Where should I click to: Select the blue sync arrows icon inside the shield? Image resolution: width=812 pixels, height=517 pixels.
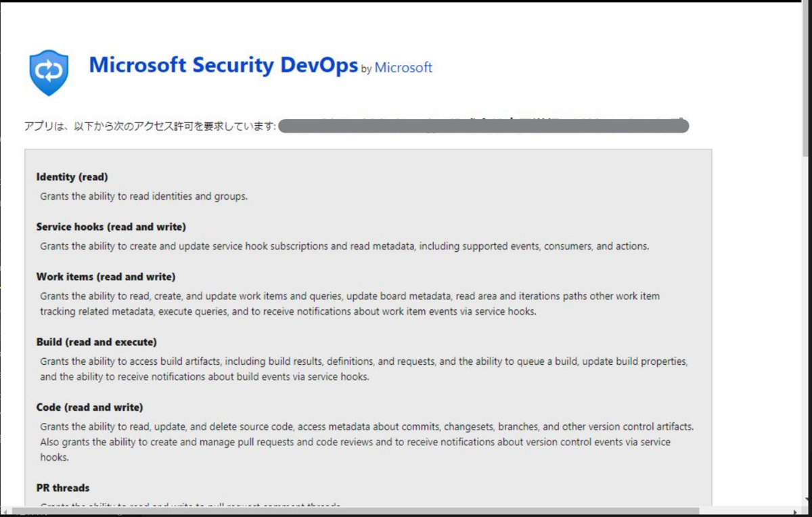47,69
